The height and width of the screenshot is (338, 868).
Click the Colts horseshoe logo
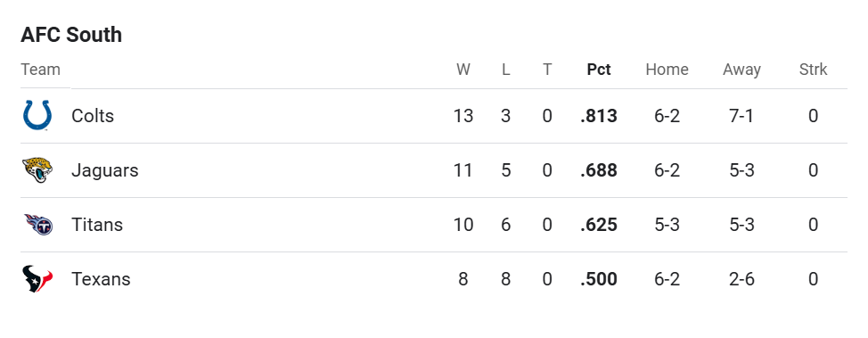37,116
